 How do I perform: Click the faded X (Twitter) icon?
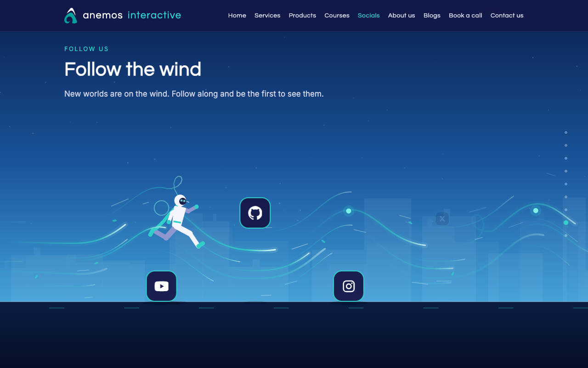[442, 219]
